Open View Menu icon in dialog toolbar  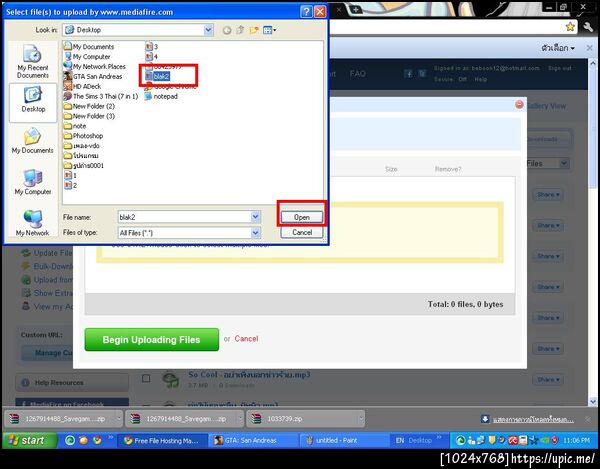point(269,30)
